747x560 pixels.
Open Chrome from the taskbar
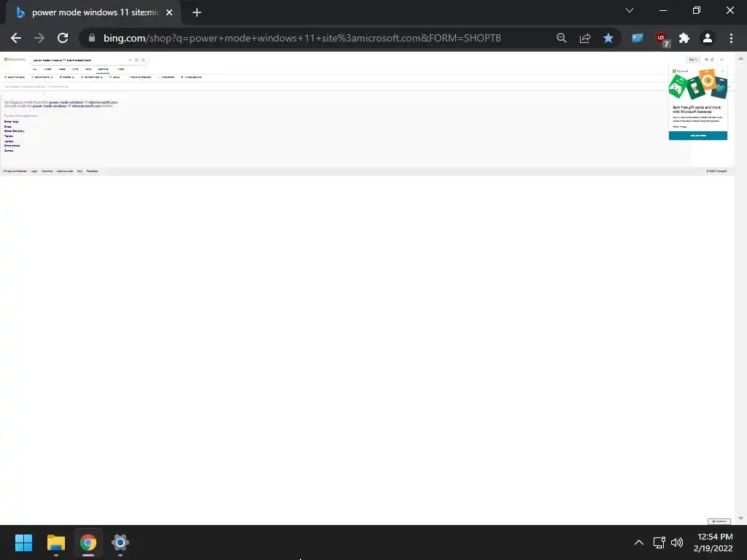88,542
